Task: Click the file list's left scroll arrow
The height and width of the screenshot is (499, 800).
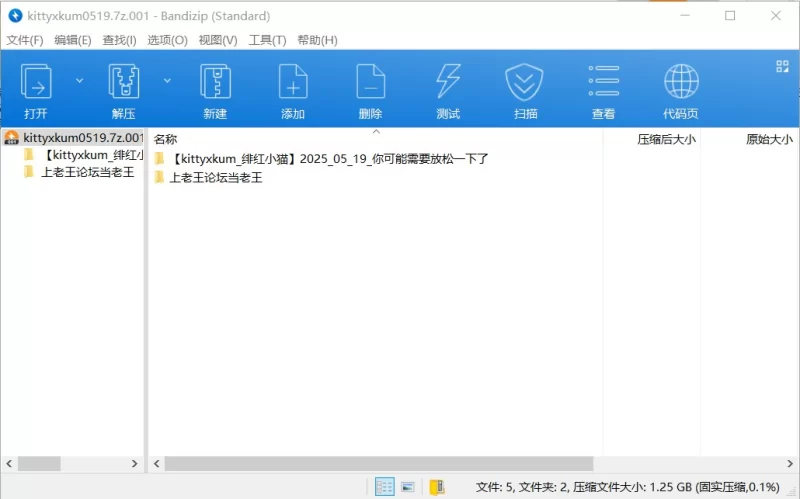Action: click(157, 463)
